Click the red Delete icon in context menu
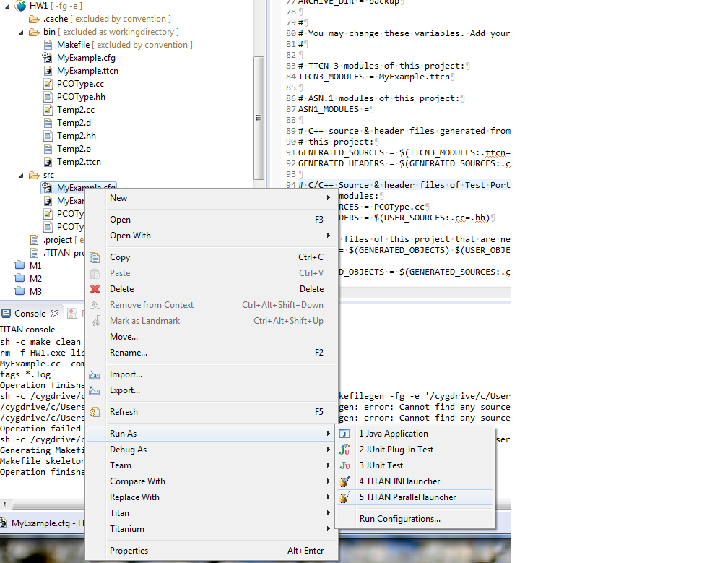 pyautogui.click(x=95, y=289)
